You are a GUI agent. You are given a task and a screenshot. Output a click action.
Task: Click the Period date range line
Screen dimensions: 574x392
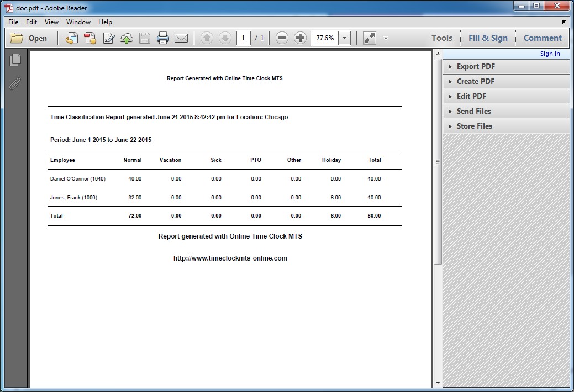click(101, 140)
